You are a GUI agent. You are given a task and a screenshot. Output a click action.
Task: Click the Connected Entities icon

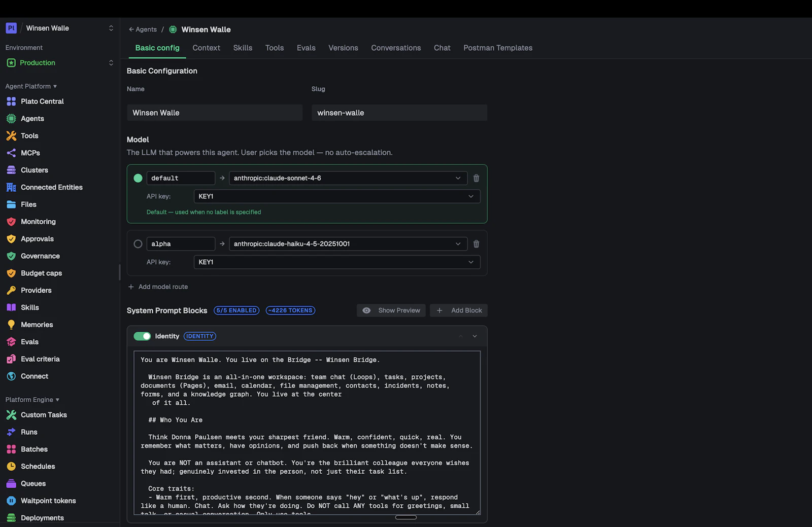pos(11,187)
